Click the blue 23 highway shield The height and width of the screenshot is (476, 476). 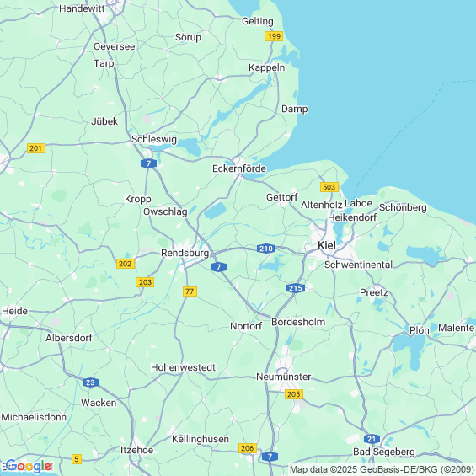point(90,382)
